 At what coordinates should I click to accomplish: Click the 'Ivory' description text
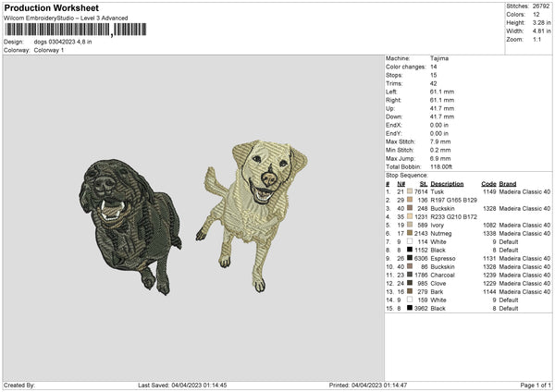(438, 225)
